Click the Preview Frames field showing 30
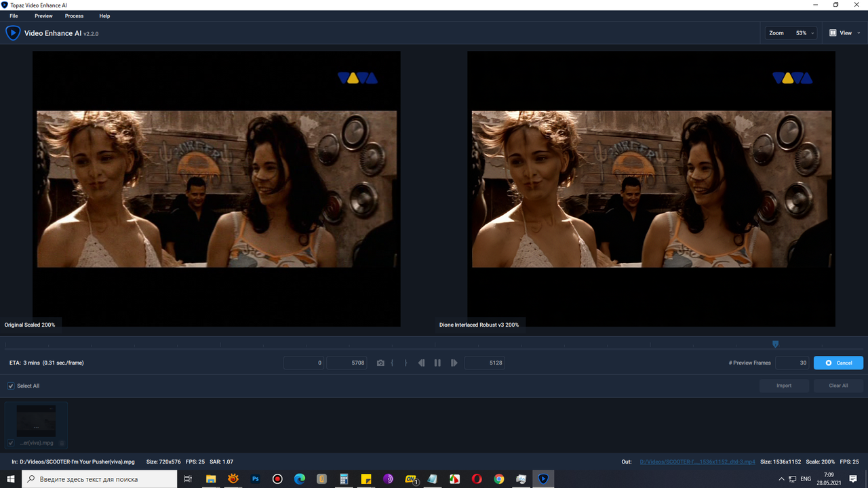This screenshot has width=868, height=488. pos(792,363)
